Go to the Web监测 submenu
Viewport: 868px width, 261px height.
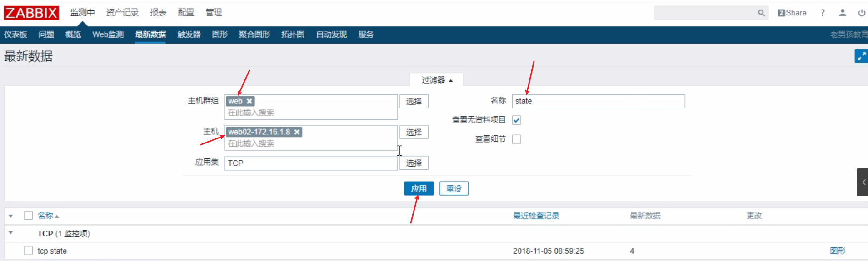(108, 34)
